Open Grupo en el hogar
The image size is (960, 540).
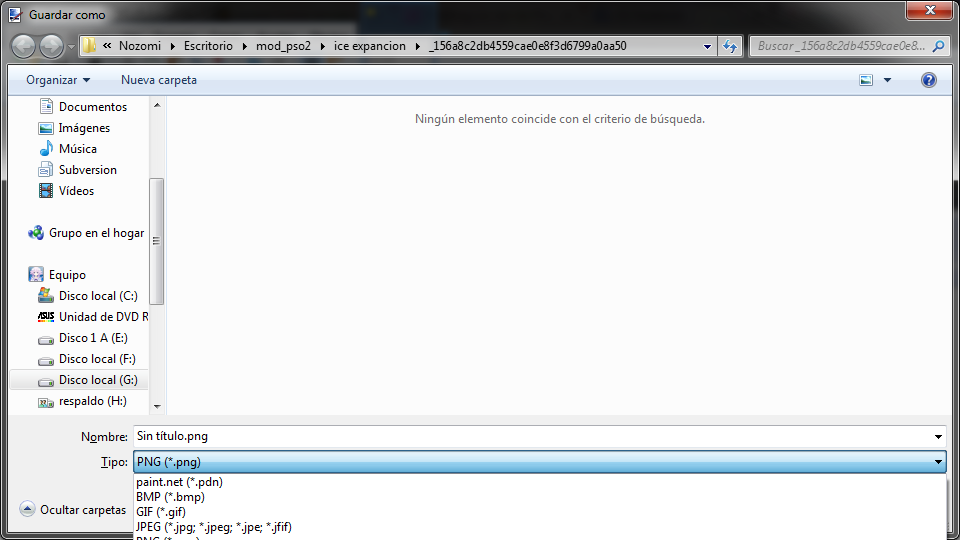(96, 233)
